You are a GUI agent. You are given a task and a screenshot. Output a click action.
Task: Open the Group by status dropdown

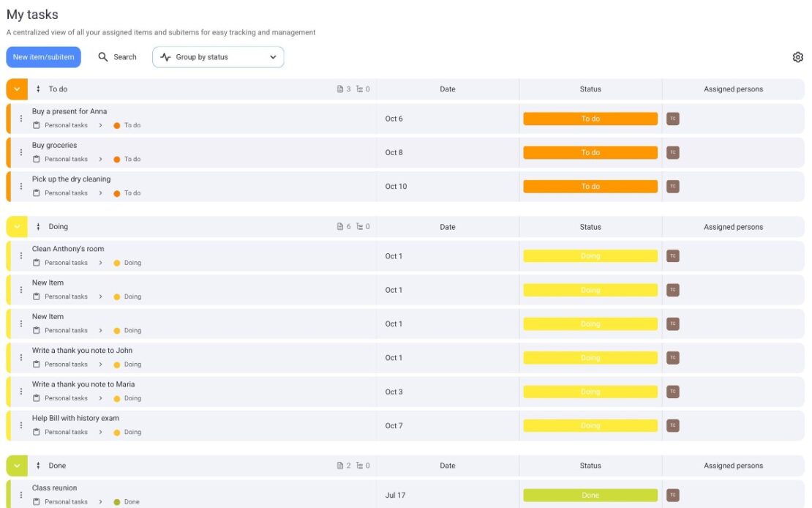coord(218,57)
